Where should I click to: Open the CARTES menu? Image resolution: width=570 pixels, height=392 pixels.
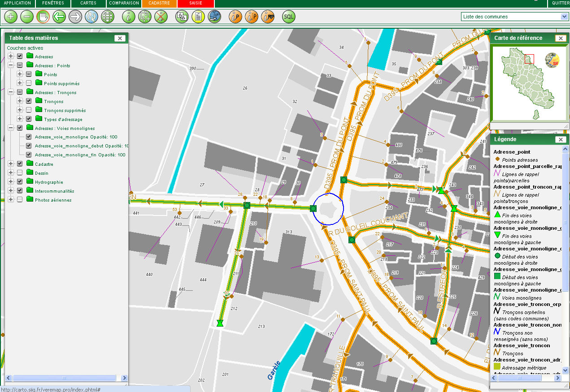point(88,3)
